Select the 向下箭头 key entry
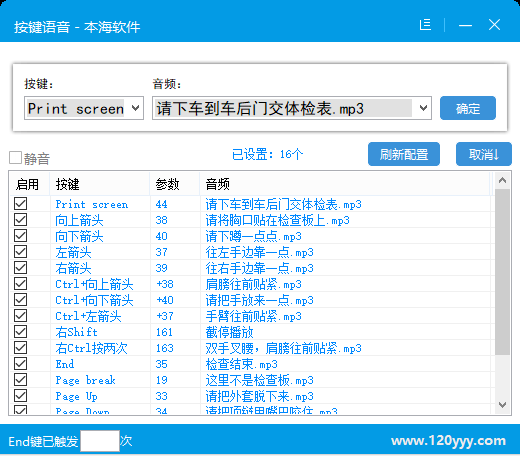Screen dimensions: 520x456 [79, 236]
